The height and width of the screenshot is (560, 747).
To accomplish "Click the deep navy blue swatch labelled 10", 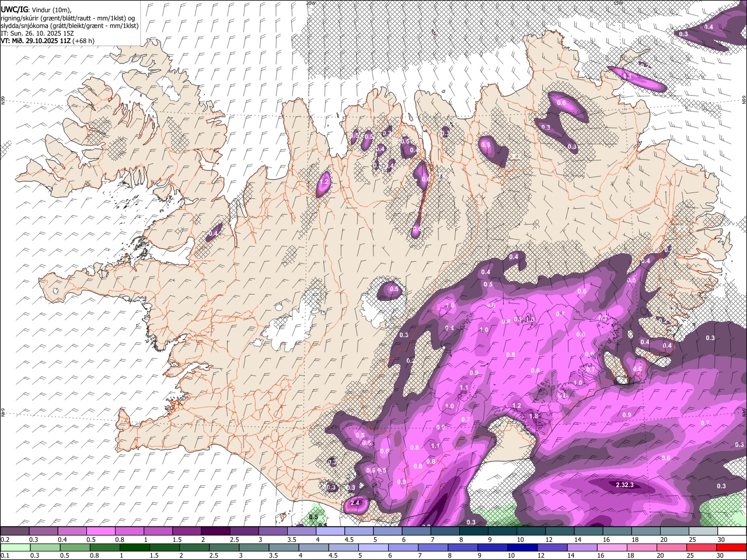I will (x=522, y=548).
